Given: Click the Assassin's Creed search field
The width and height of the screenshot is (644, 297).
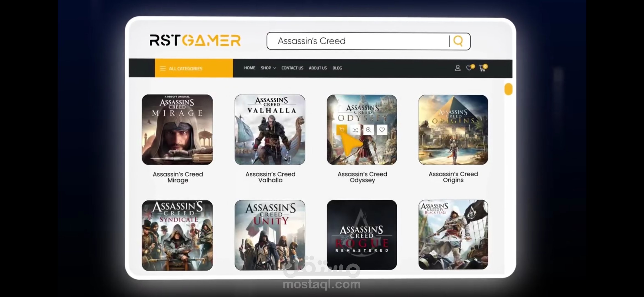Looking at the screenshot, I should tap(358, 41).
